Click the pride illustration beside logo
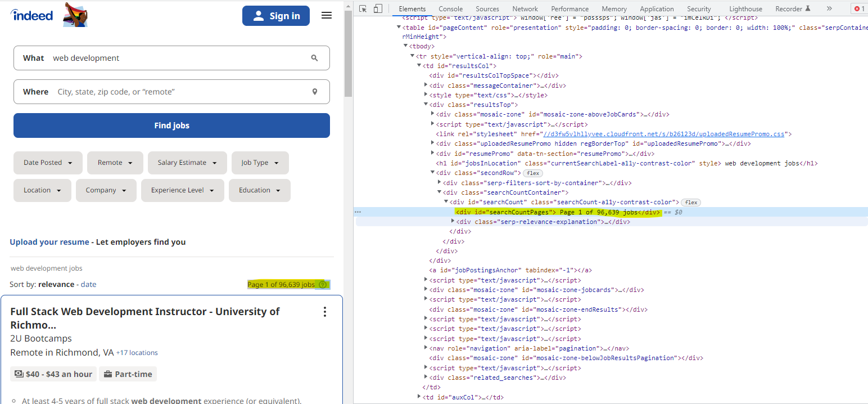The width and height of the screenshot is (868, 404). [75, 15]
